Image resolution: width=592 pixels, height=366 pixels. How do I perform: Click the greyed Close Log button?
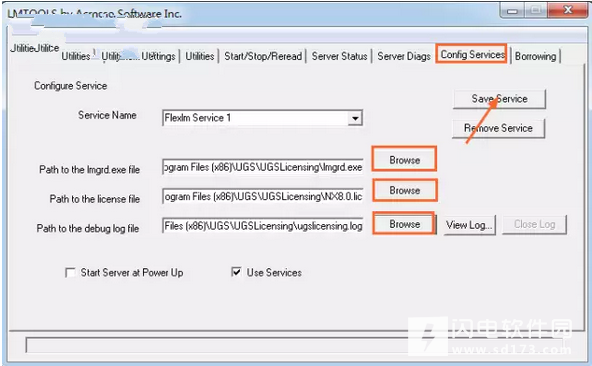tap(534, 225)
